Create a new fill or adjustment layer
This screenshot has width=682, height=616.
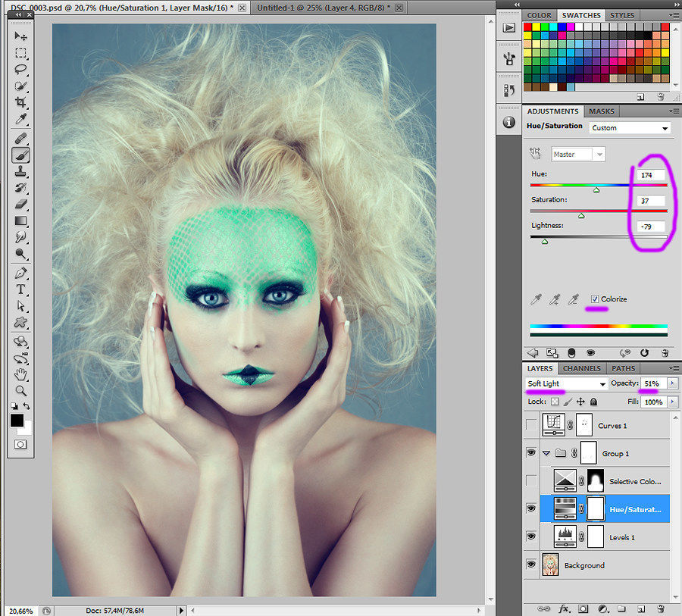pyautogui.click(x=603, y=609)
